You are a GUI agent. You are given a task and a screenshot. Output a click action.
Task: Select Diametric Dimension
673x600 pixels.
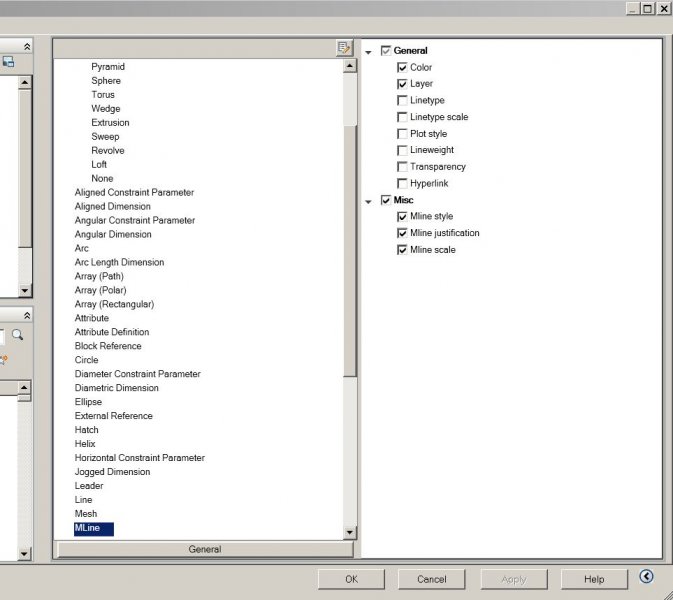pos(116,388)
